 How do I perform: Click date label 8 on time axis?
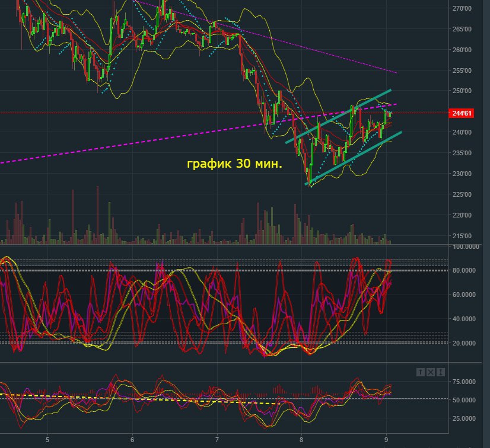pyautogui.click(x=301, y=440)
